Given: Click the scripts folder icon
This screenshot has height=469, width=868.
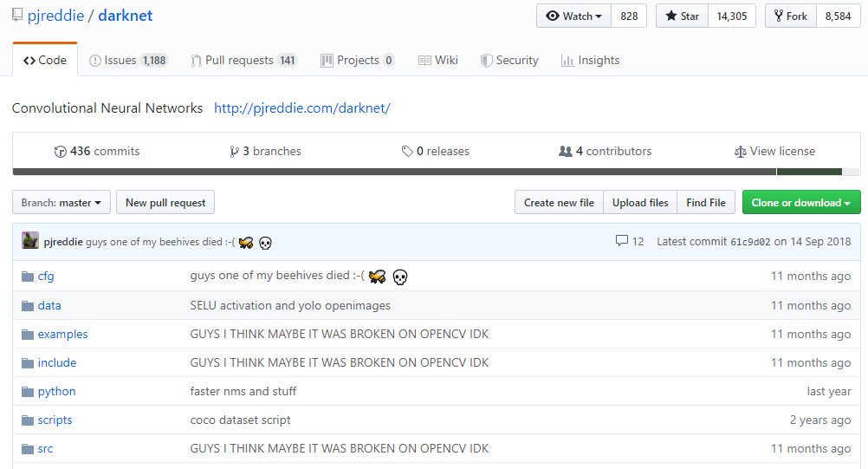Looking at the screenshot, I should (28, 420).
